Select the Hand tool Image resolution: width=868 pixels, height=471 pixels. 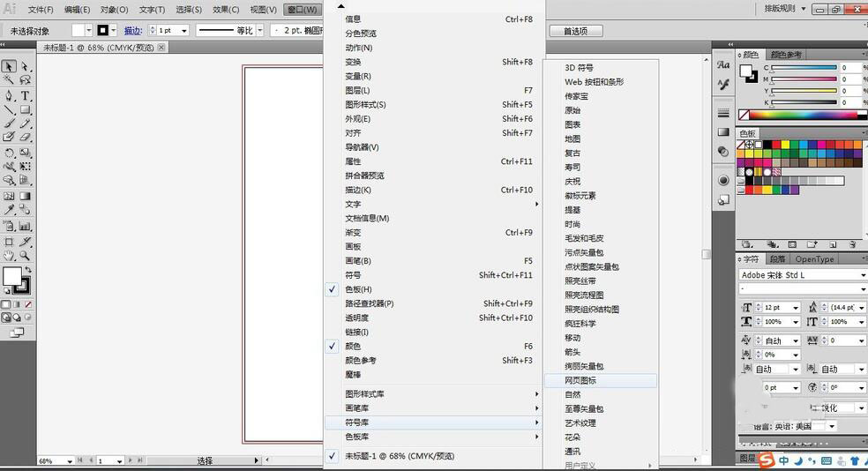coord(9,256)
